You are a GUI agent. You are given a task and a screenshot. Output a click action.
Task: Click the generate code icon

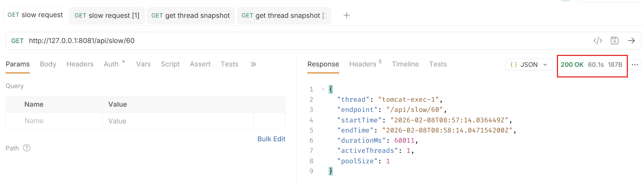point(598,41)
